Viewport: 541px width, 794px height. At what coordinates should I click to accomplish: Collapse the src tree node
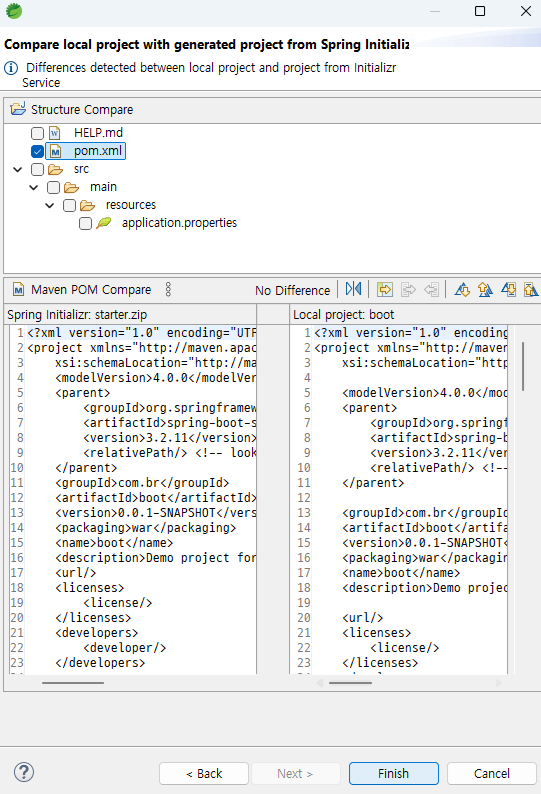[18, 169]
